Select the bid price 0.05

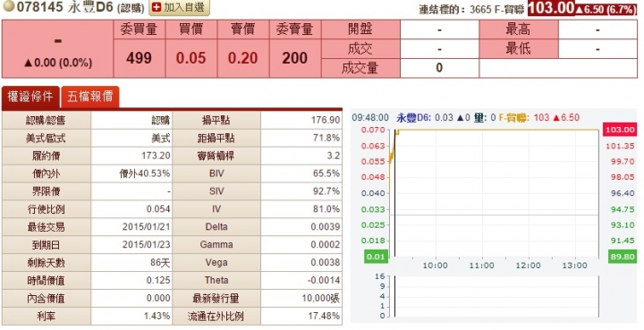191,58
